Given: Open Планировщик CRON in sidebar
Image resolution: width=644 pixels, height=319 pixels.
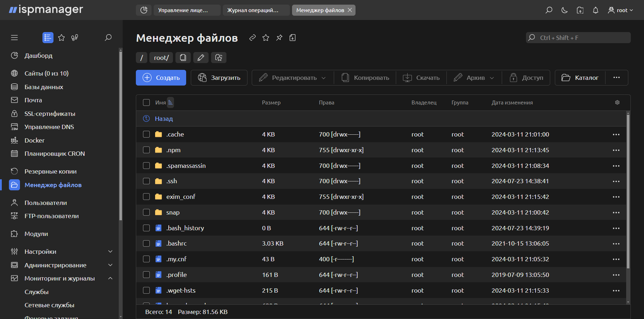Looking at the screenshot, I should tap(55, 154).
